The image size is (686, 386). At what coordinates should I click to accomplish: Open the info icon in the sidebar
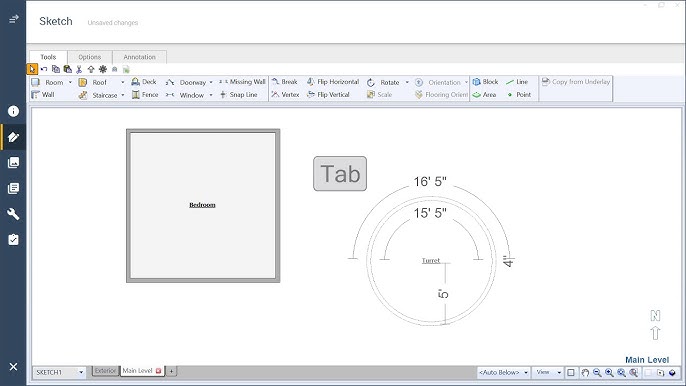pos(13,111)
